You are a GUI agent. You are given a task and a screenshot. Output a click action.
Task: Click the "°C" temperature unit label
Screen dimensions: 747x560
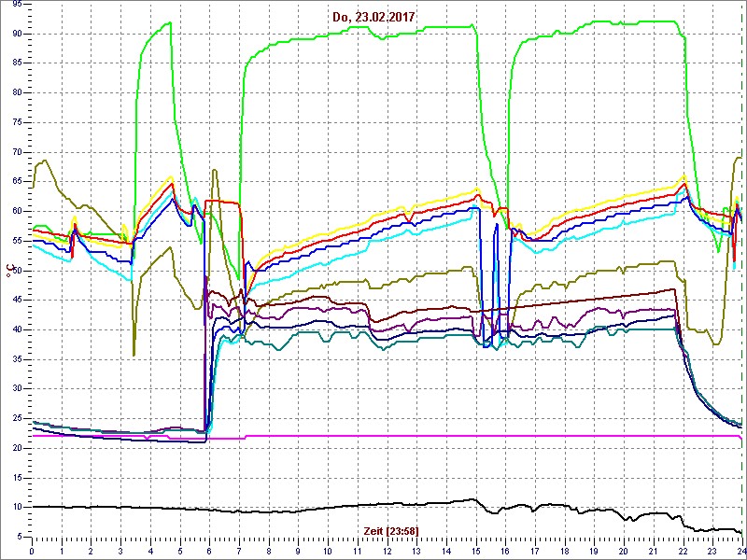tap(8, 271)
